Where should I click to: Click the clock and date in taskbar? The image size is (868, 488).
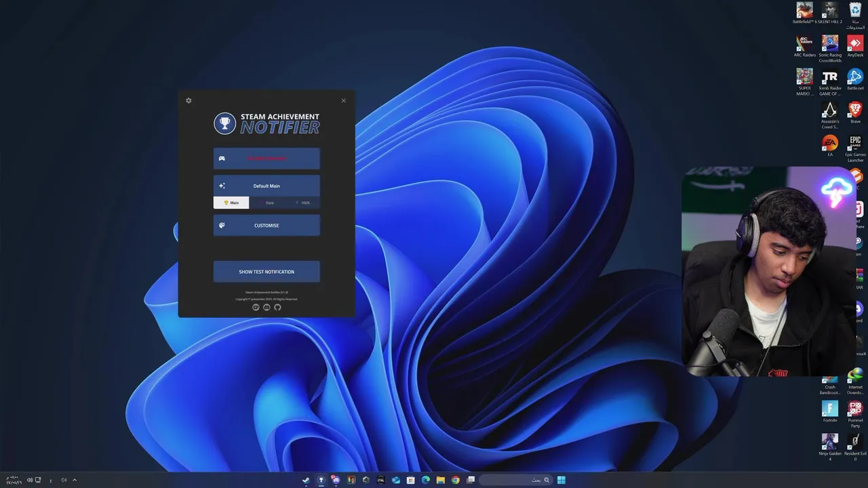pyautogui.click(x=14, y=480)
